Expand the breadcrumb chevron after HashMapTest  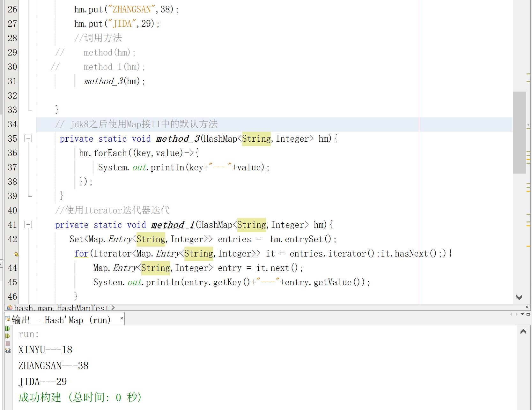click(x=113, y=308)
